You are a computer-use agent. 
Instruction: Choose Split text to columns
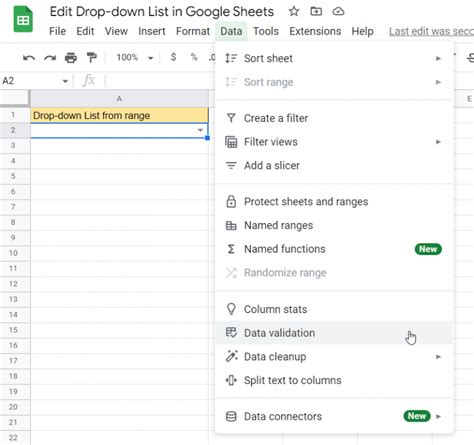click(334, 380)
